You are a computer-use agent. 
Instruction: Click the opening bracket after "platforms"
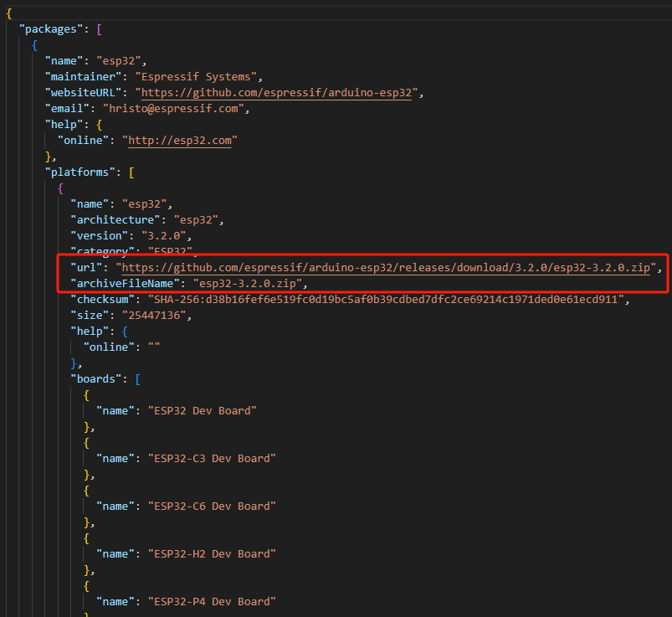tap(131, 172)
